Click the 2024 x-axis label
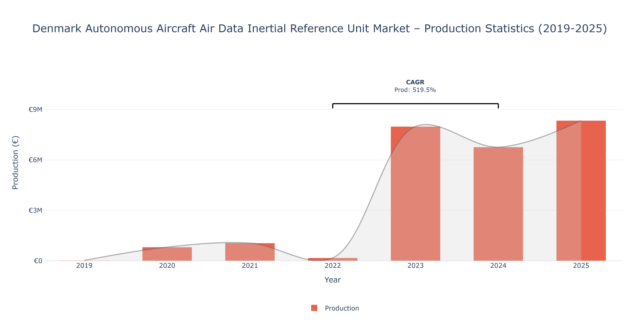Viewport: 644px width, 322px height. pyautogui.click(x=498, y=266)
